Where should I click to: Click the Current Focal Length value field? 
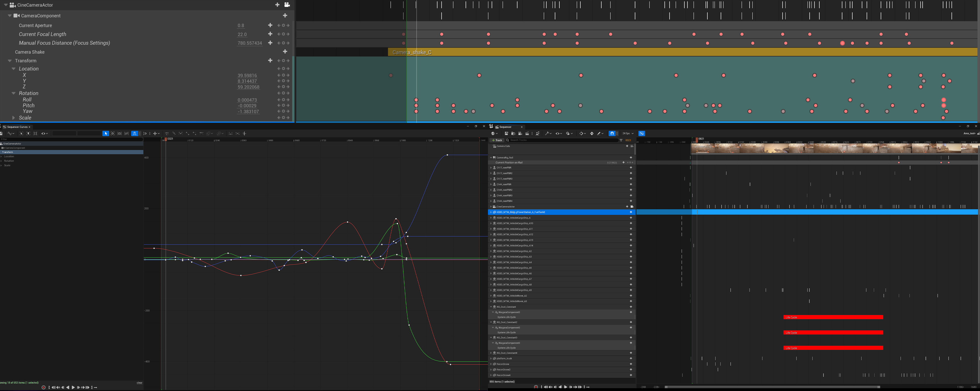click(242, 34)
